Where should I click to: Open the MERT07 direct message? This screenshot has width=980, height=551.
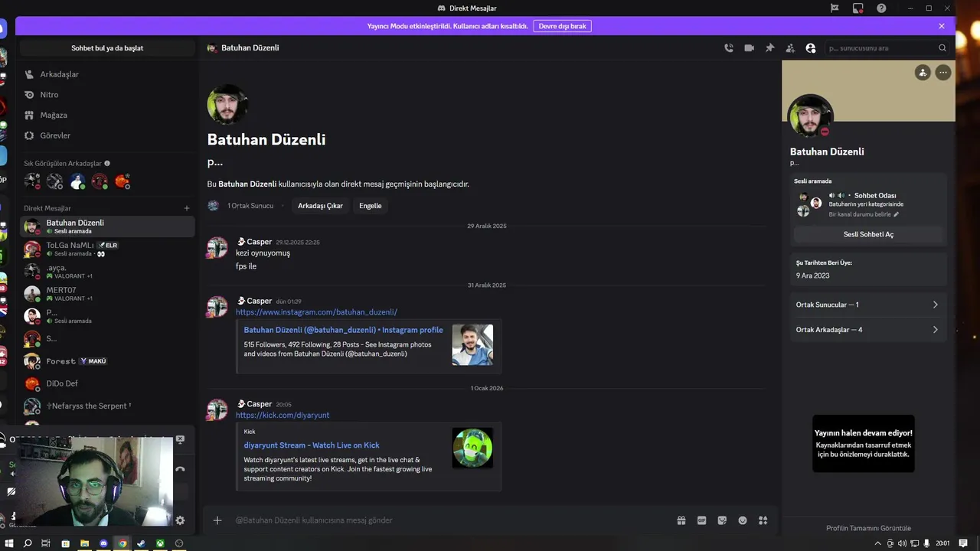(x=107, y=294)
